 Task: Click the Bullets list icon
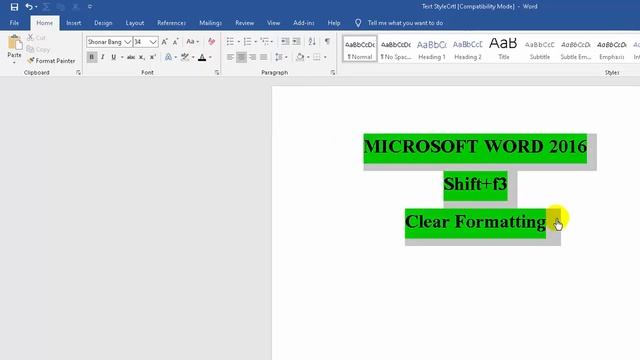click(x=230, y=42)
